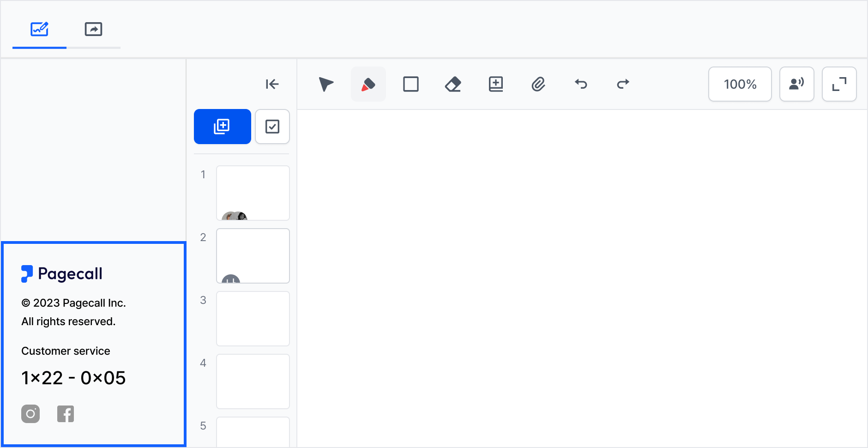The height and width of the screenshot is (448, 868).
Task: Toggle page selection checkbox button
Action: [272, 127]
